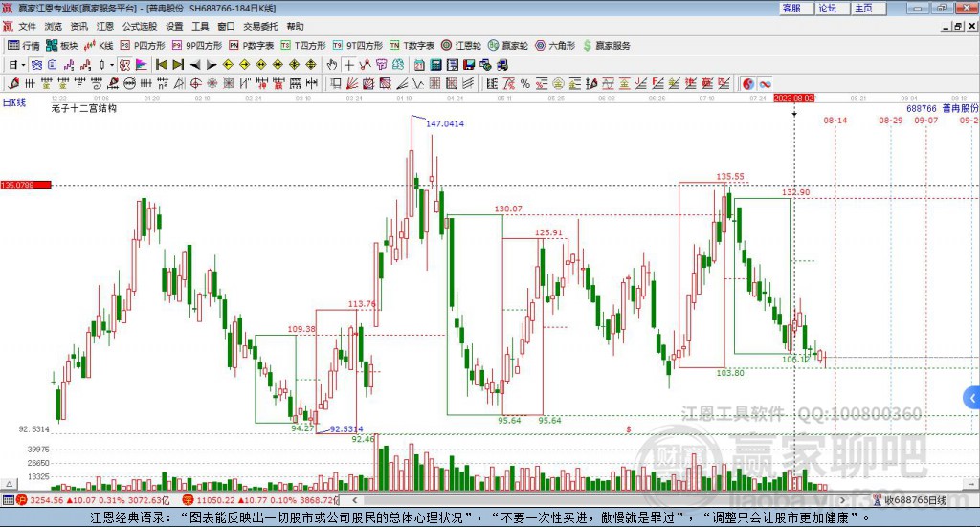Expand the candlestick style dropdown arrow
The height and width of the screenshot is (527, 980).
pyautogui.click(x=112, y=65)
